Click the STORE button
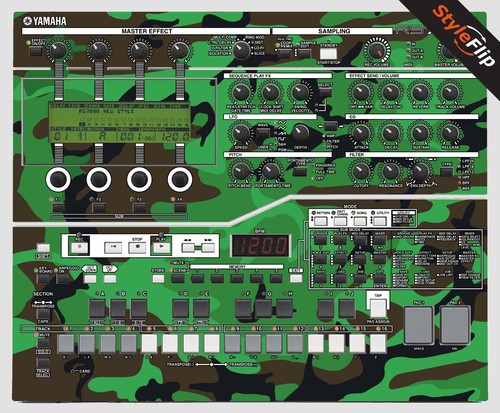 tap(158, 279)
